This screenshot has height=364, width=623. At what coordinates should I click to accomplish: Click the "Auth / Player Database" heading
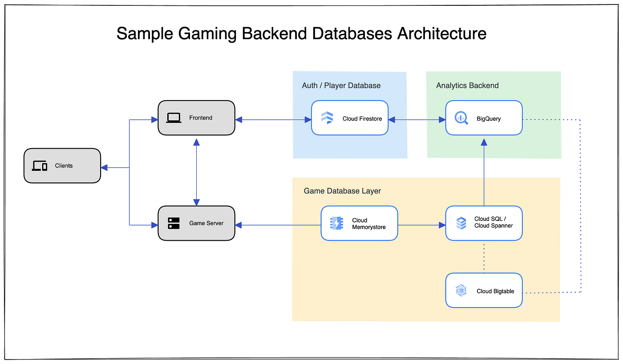(341, 85)
